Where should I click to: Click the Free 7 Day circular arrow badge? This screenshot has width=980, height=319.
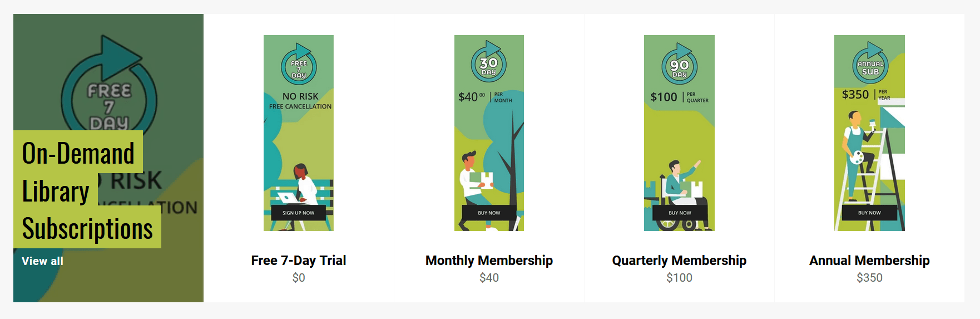(299, 64)
